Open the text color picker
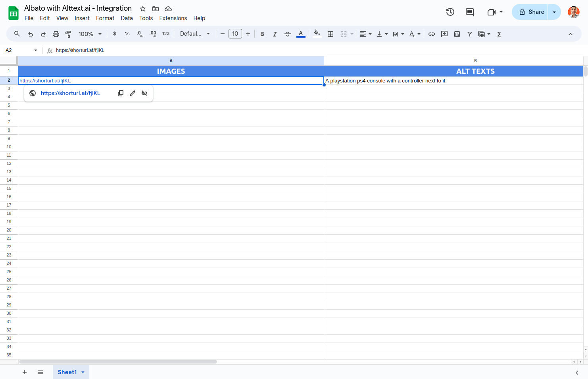The image size is (588, 379). click(x=301, y=34)
